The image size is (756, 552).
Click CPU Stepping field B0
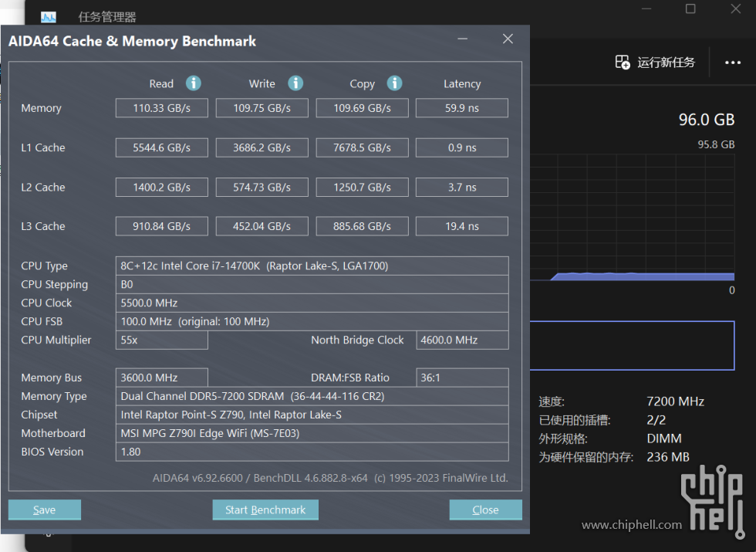click(x=312, y=285)
